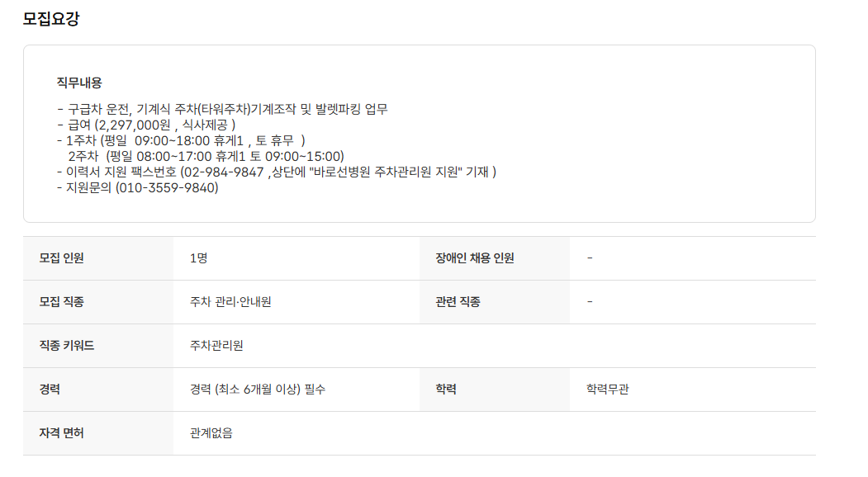Click the 자격 면허 row label

point(62,433)
